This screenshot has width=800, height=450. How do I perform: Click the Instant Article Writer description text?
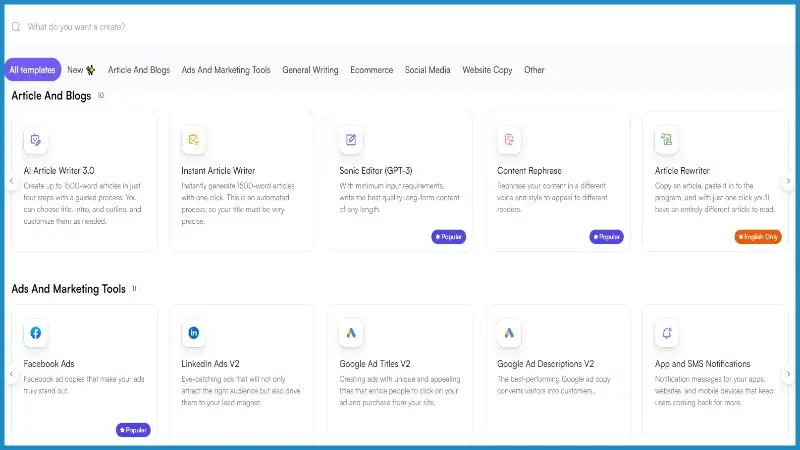pos(238,204)
